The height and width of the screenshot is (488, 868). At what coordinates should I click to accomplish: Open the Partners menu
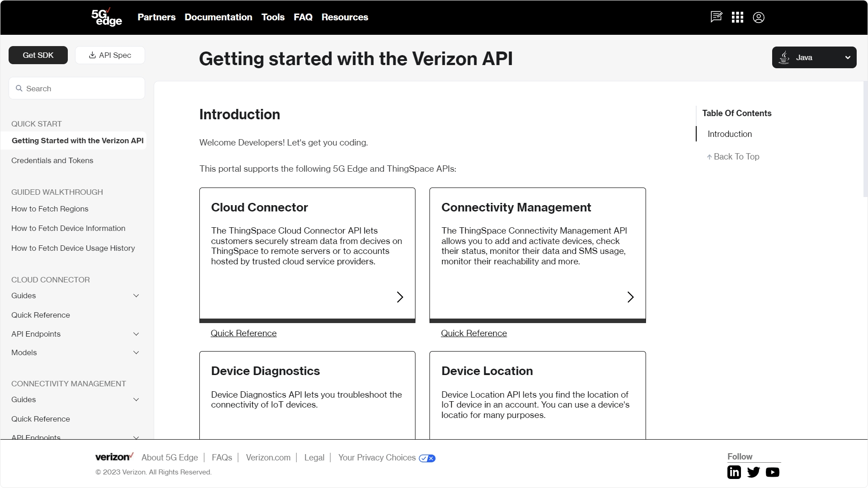coord(156,17)
